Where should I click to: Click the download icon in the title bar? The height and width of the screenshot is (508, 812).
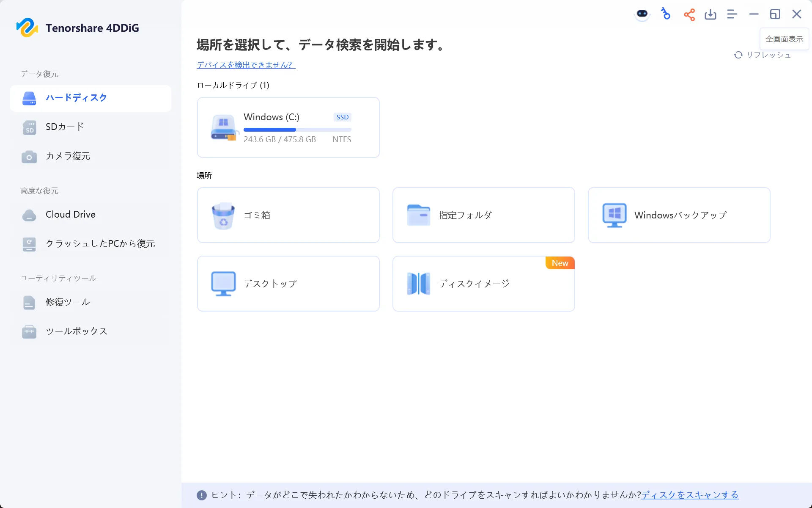click(710, 14)
